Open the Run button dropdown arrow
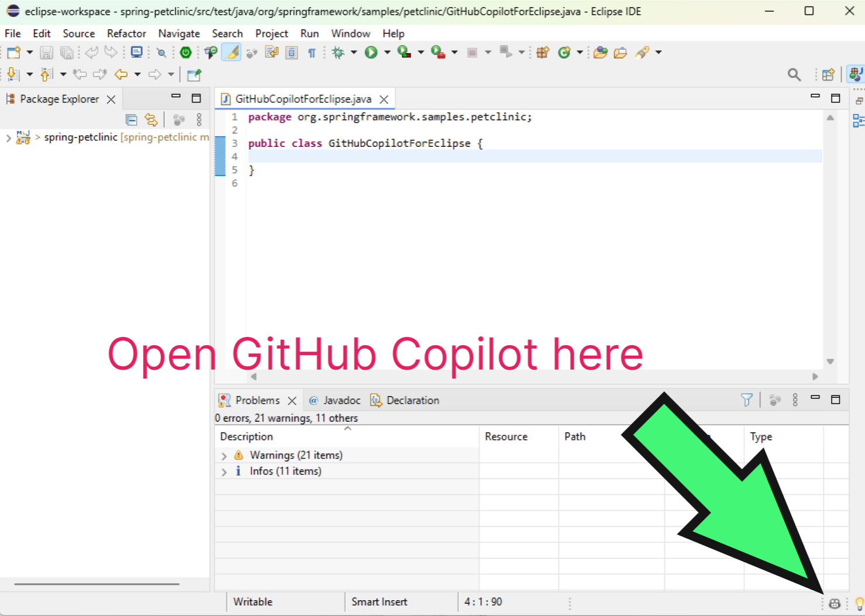Viewport: 865px width, 616px height. coord(386,52)
